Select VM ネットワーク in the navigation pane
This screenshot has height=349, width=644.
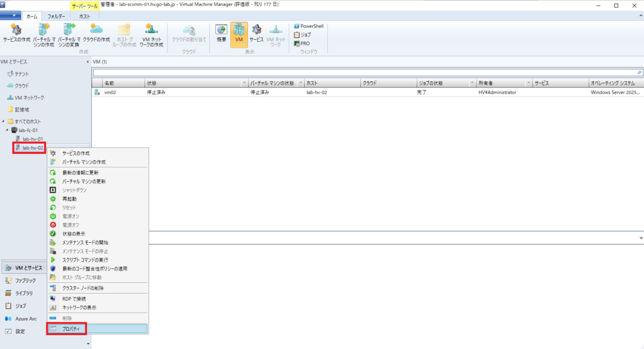[25, 98]
